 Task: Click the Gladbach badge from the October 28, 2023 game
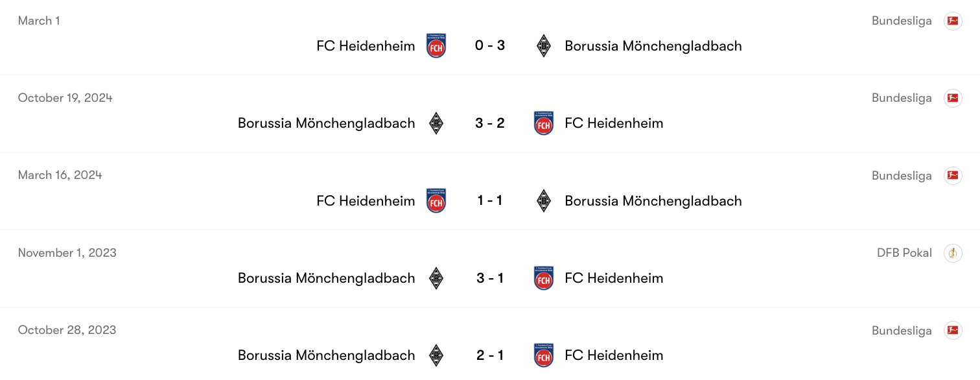(436, 355)
